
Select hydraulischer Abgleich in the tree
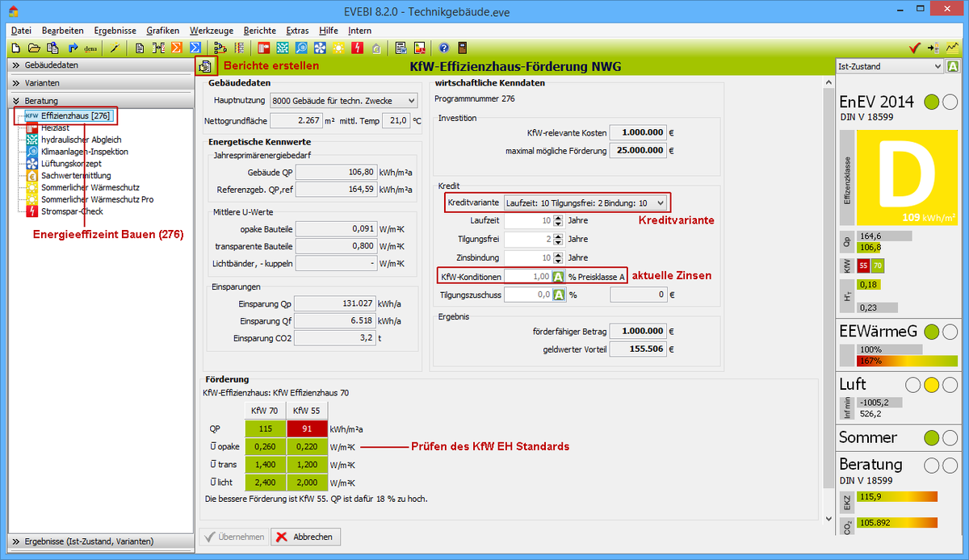pyautogui.click(x=81, y=140)
